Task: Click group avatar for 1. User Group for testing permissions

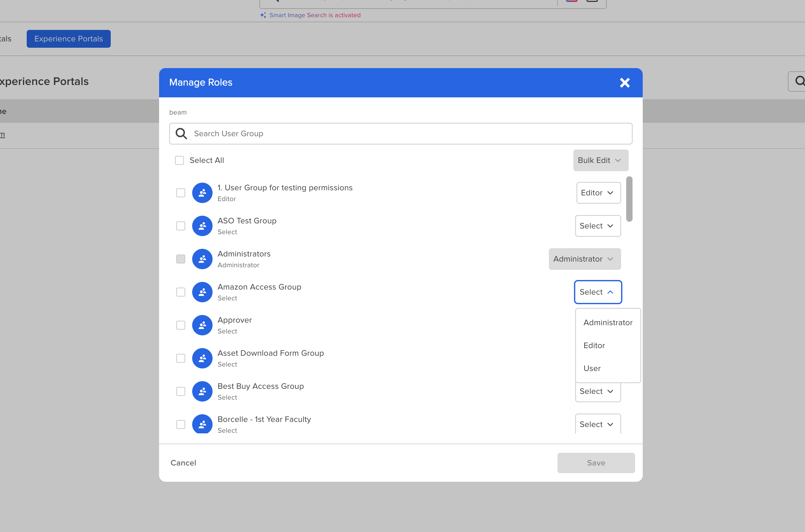Action: 202,193
